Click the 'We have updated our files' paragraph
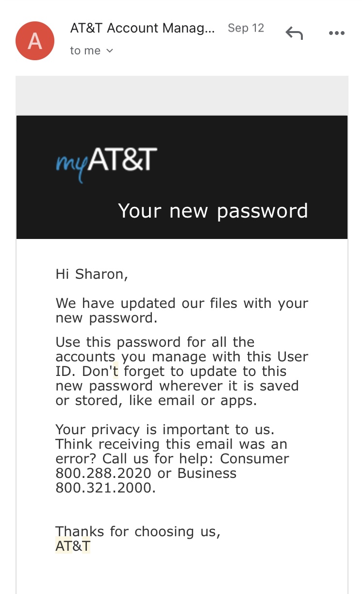 pos(182,310)
